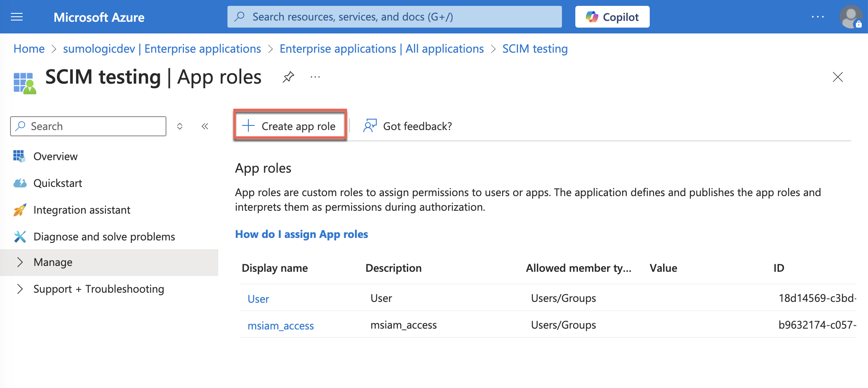Open the Azure portal hamburger menu
868x388 pixels.
[17, 17]
